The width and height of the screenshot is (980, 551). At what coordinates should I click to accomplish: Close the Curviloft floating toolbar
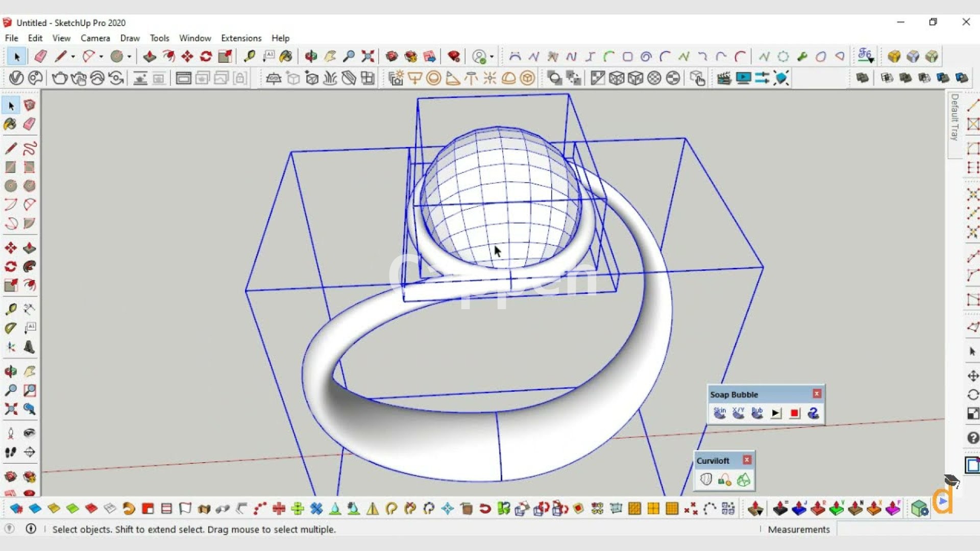pyautogui.click(x=747, y=460)
